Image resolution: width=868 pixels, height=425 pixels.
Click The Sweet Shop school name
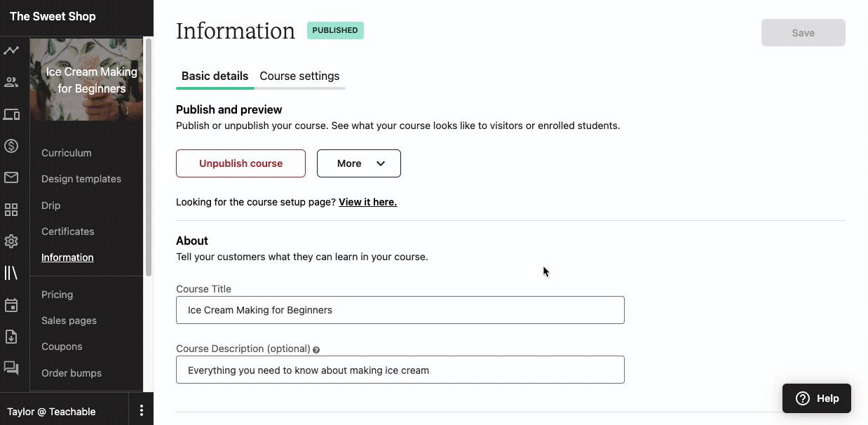click(53, 16)
